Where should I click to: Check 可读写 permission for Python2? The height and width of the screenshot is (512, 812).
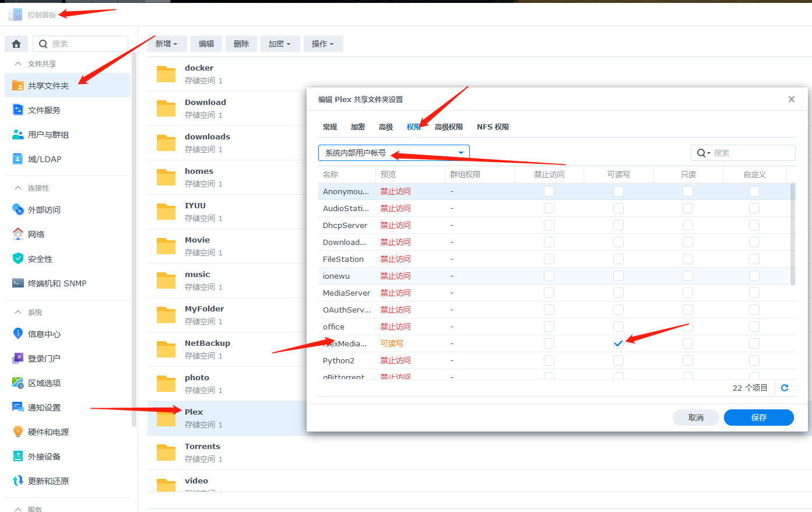618,360
